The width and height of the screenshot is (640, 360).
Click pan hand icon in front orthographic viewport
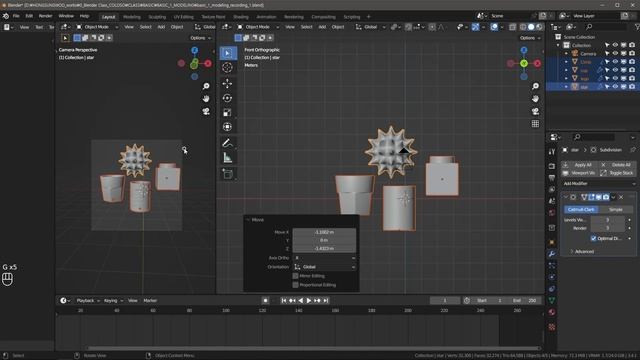pos(535,99)
